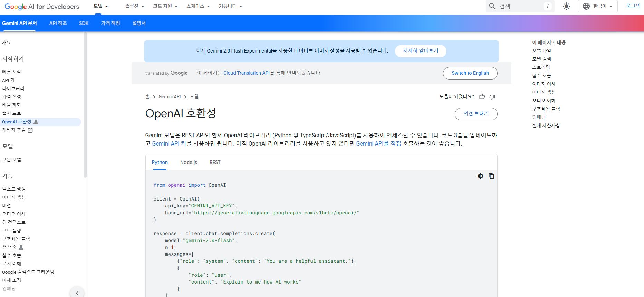
Task: Expand the 솔루션 dropdown menu
Action: point(135,6)
